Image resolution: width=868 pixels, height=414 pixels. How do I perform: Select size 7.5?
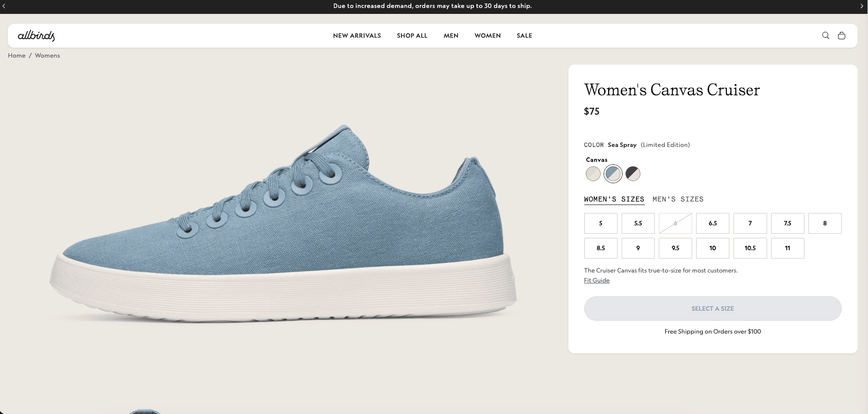click(788, 223)
